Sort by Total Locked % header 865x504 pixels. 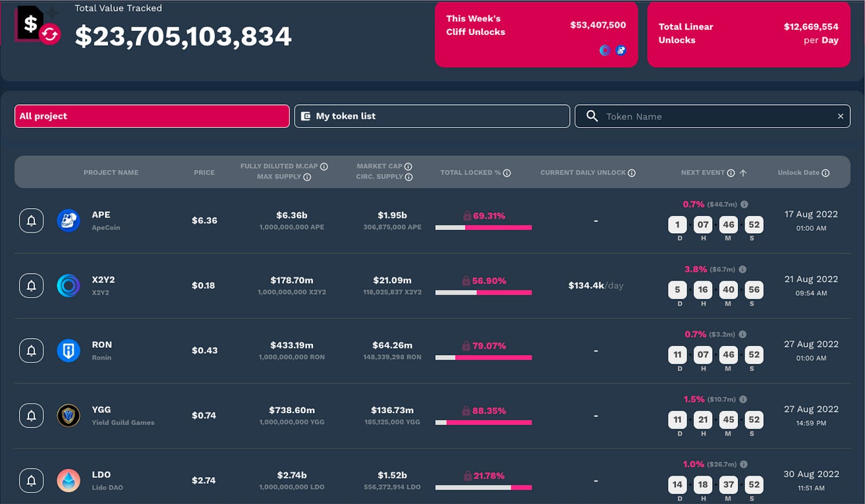(x=471, y=173)
